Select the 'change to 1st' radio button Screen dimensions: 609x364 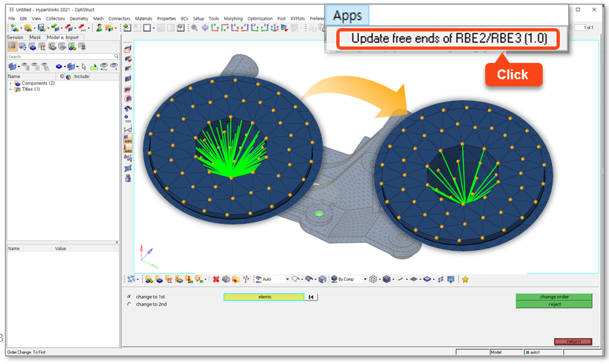coord(129,297)
